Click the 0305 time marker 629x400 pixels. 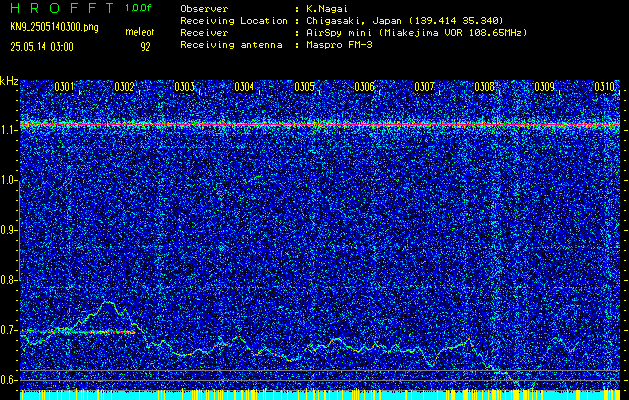pyautogui.click(x=304, y=87)
